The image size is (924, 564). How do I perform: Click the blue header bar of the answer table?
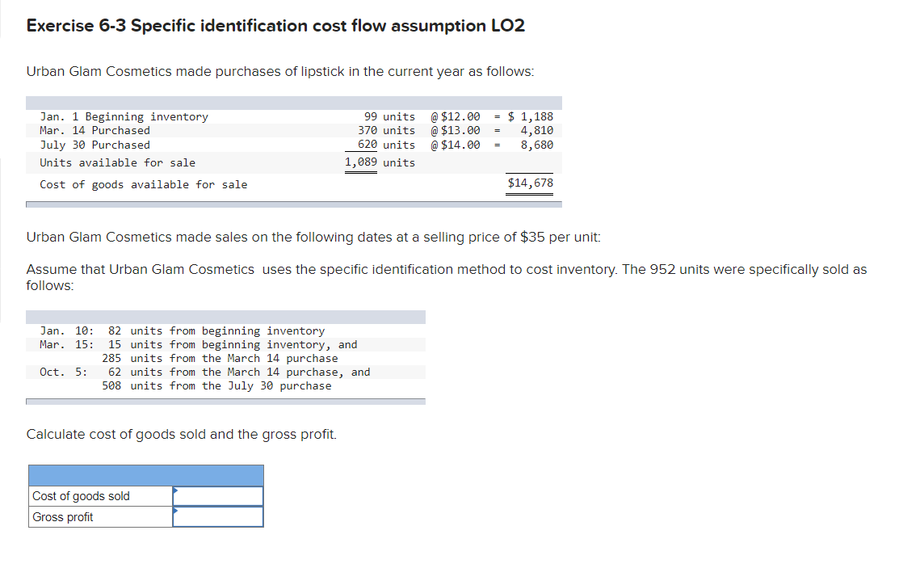pyautogui.click(x=145, y=475)
